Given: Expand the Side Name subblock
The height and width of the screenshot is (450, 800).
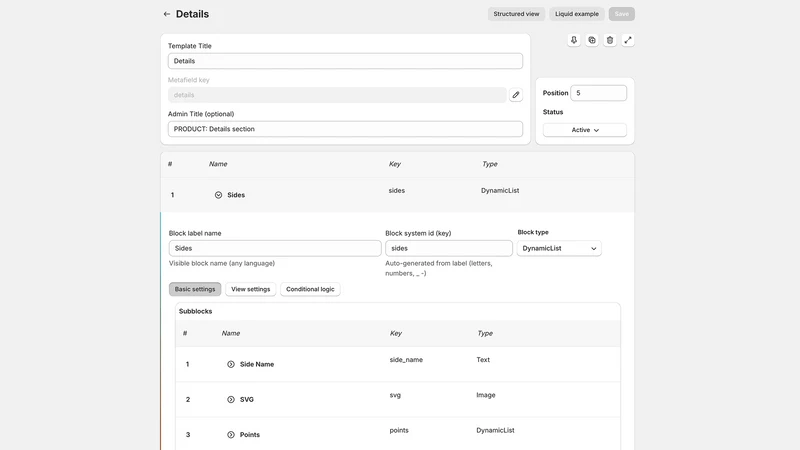Looking at the screenshot, I should pyautogui.click(x=231, y=364).
